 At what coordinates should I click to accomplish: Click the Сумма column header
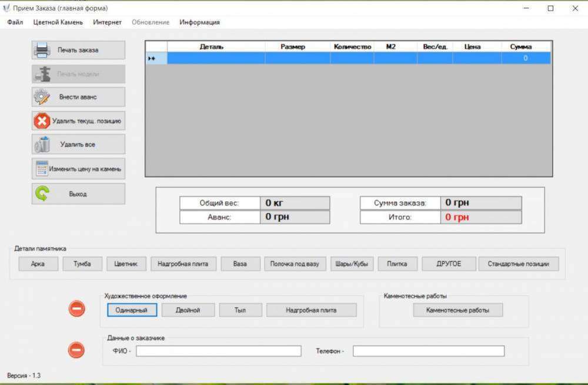526,47
